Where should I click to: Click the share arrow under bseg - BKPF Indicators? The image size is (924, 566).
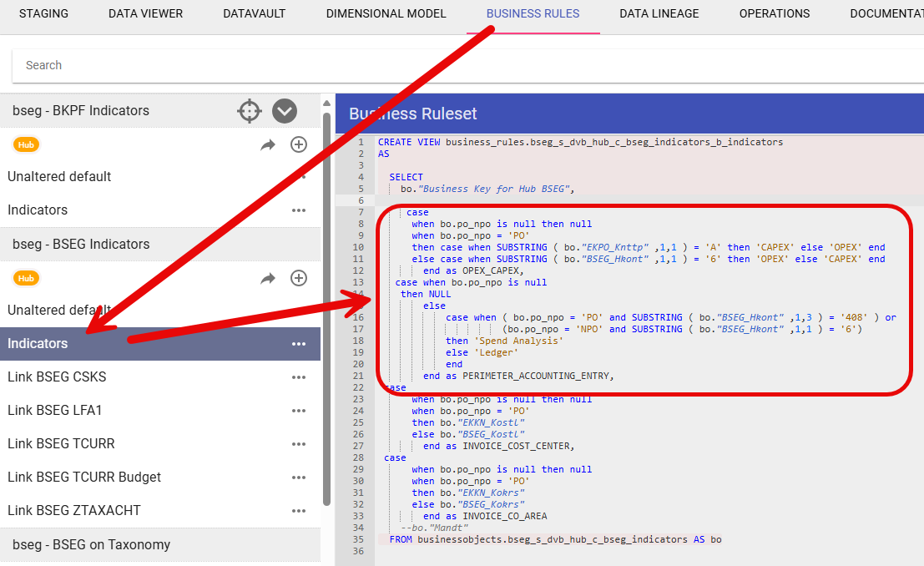[x=268, y=144]
